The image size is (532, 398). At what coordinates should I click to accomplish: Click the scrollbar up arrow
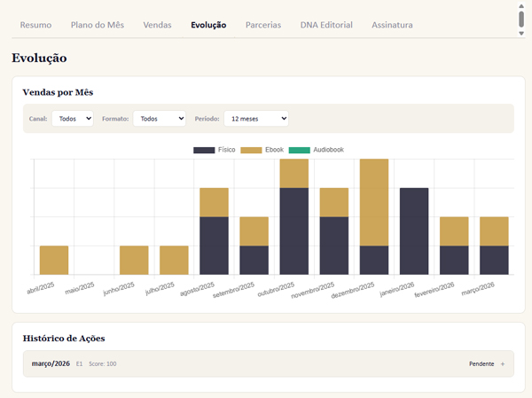pyautogui.click(x=521, y=7)
